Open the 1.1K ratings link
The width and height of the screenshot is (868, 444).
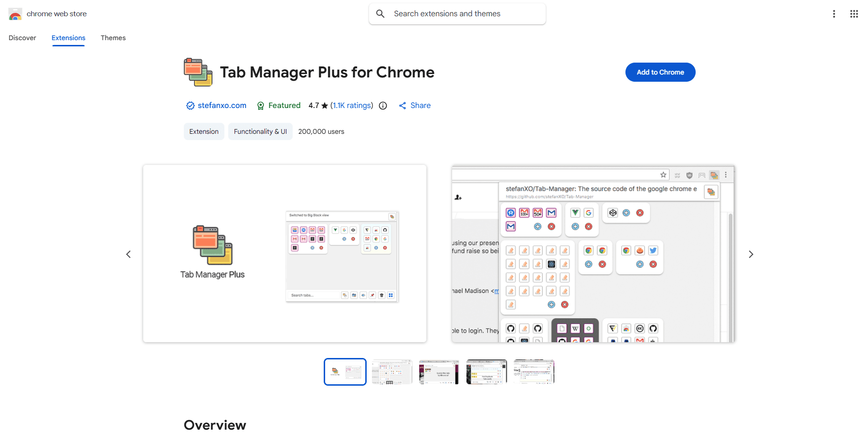[352, 106]
